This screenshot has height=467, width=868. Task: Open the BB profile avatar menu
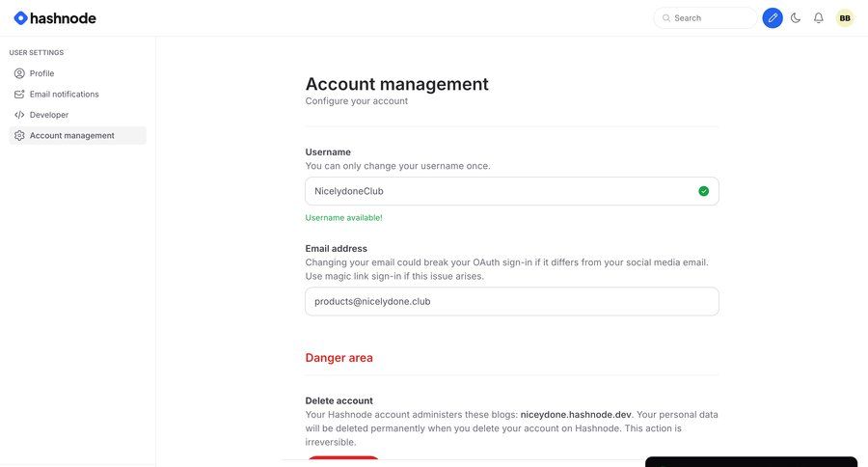[x=845, y=18]
